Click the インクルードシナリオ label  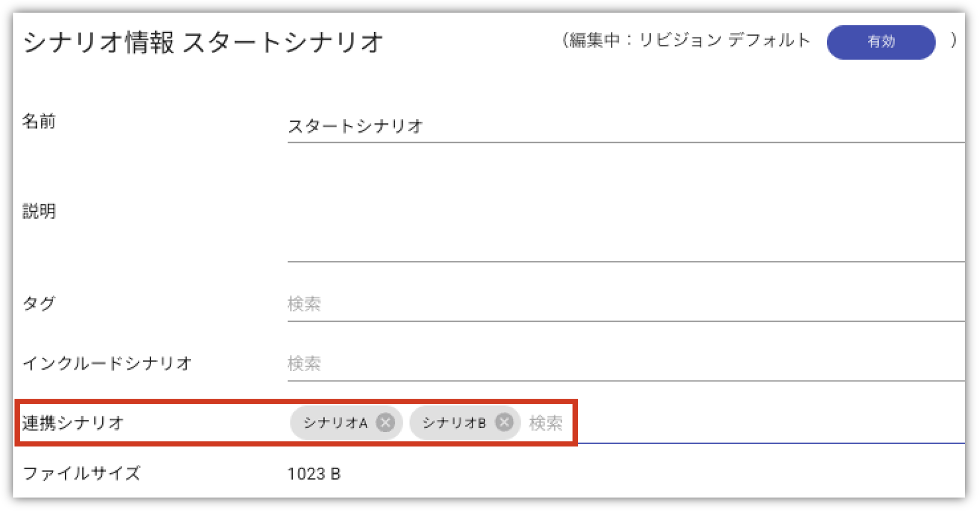108,363
